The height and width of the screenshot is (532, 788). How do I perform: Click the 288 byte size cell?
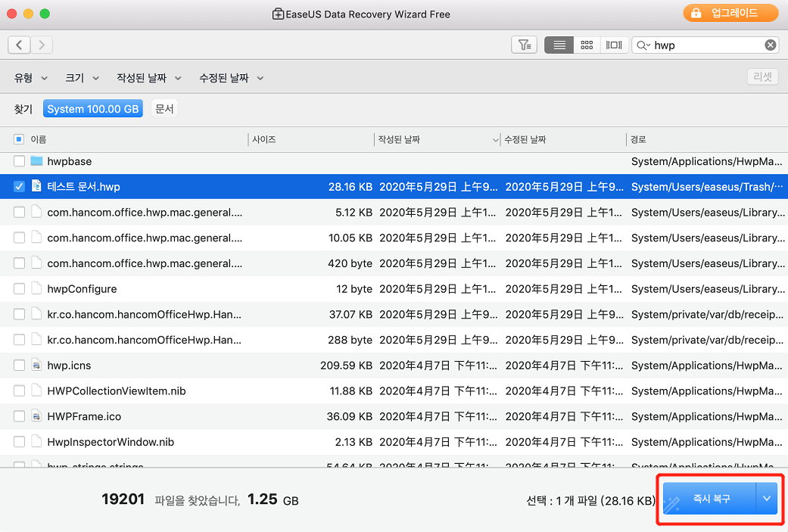click(350, 340)
